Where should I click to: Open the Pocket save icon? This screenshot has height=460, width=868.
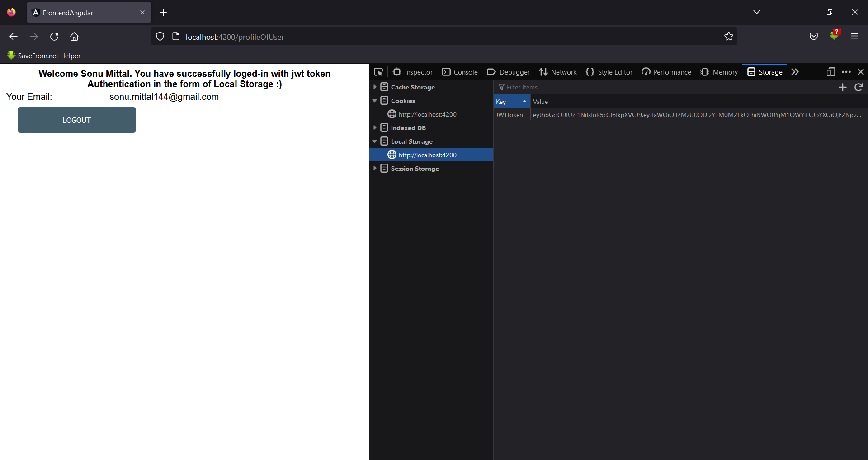point(814,37)
